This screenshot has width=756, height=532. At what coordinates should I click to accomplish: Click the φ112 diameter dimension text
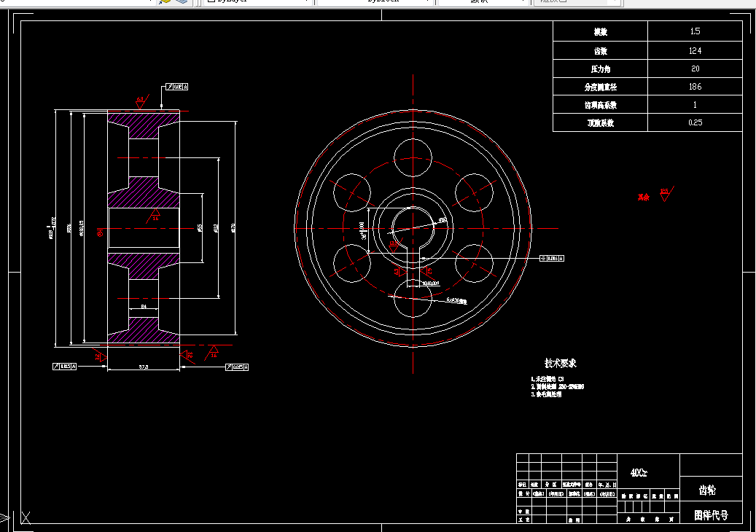coord(216,227)
